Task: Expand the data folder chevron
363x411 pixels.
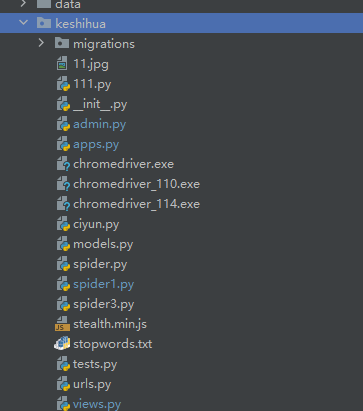Action: tap(23, 4)
